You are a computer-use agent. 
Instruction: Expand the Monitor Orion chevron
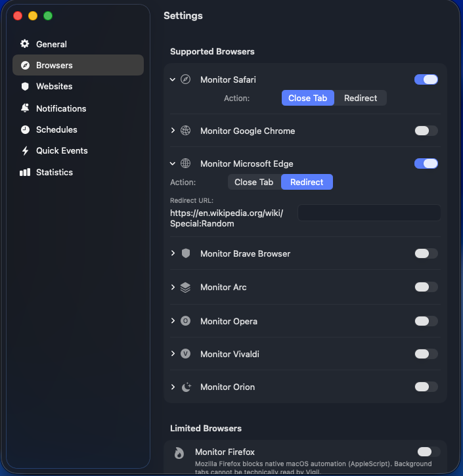click(173, 387)
